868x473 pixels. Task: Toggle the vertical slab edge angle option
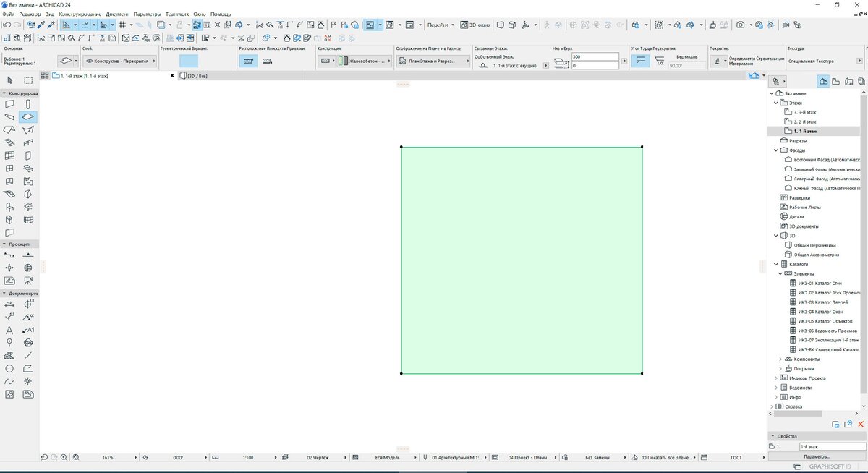pos(640,61)
